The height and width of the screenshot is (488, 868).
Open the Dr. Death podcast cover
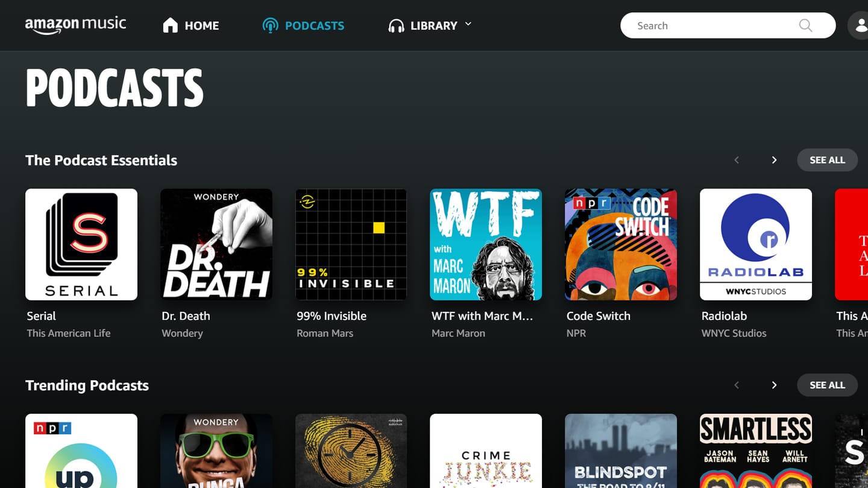click(x=216, y=244)
